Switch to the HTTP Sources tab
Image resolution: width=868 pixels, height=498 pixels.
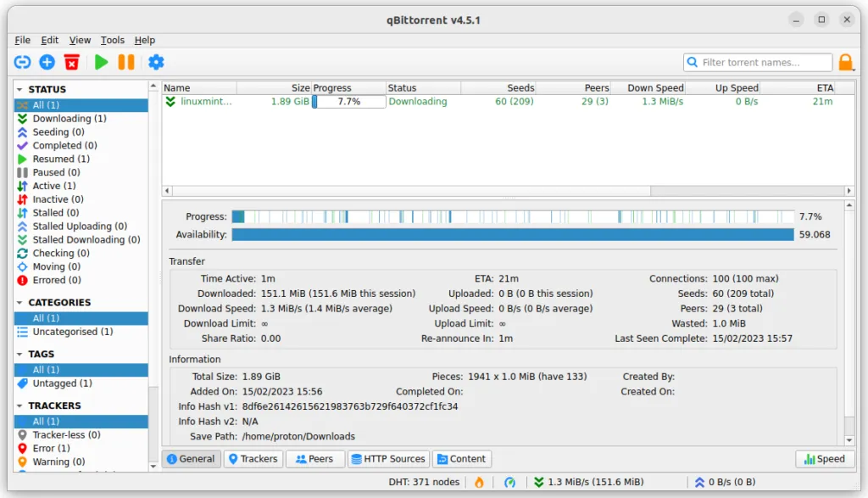click(388, 459)
